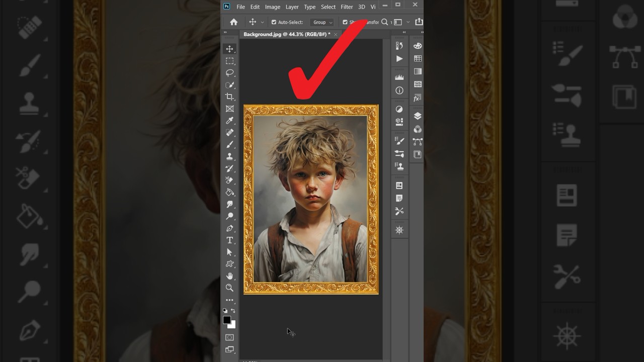Image resolution: width=644 pixels, height=362 pixels.
Task: Open the Libraries panel icon
Action: [x=399, y=122]
